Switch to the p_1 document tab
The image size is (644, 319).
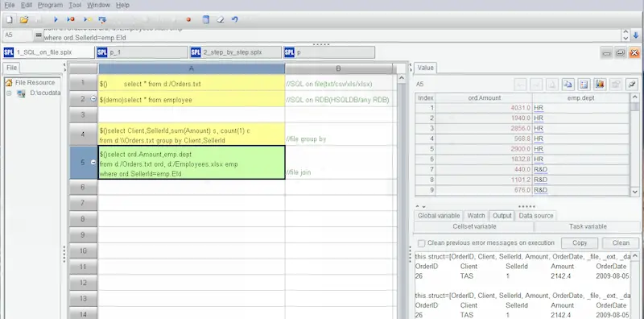click(x=142, y=52)
